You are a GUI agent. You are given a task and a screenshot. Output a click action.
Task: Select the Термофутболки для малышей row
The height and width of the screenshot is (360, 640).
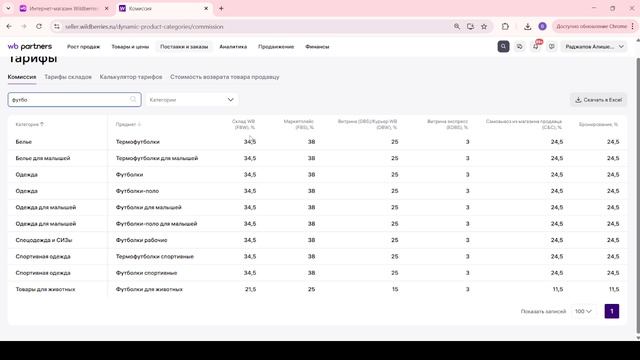point(317,158)
